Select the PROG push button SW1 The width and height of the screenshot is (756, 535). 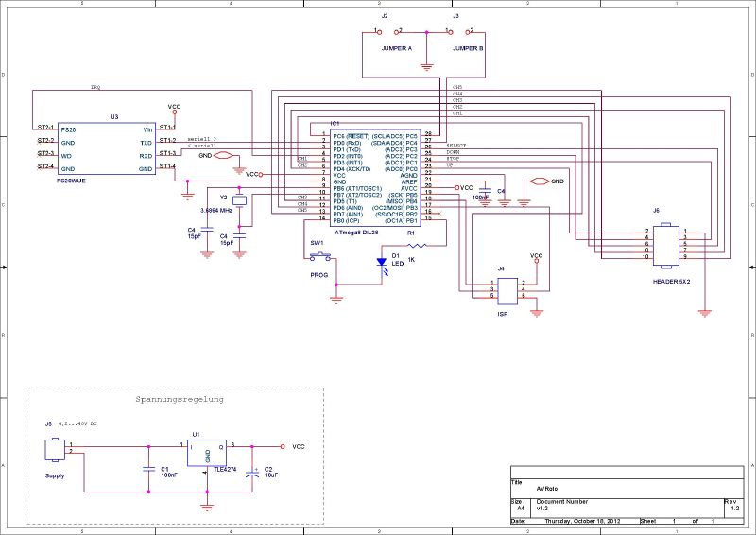point(319,256)
